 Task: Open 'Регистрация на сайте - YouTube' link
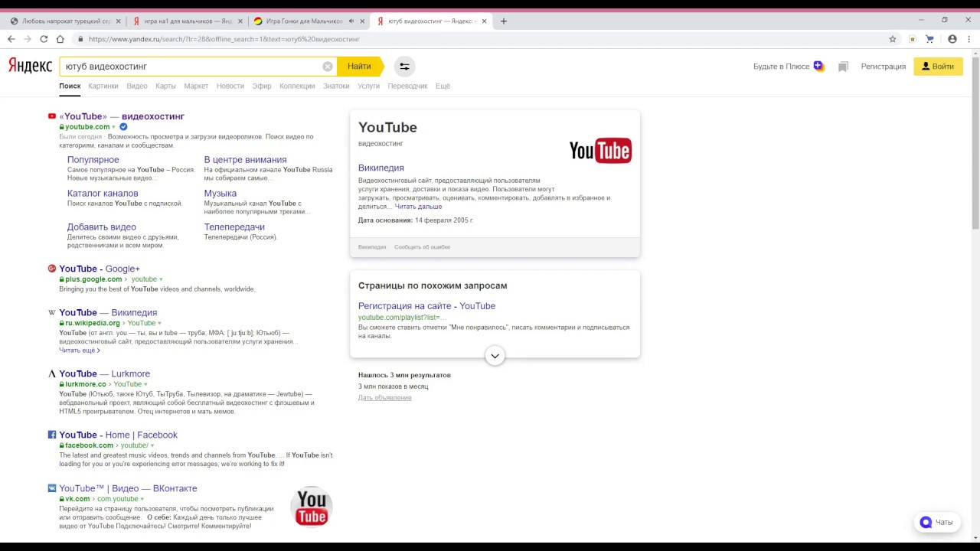426,306
